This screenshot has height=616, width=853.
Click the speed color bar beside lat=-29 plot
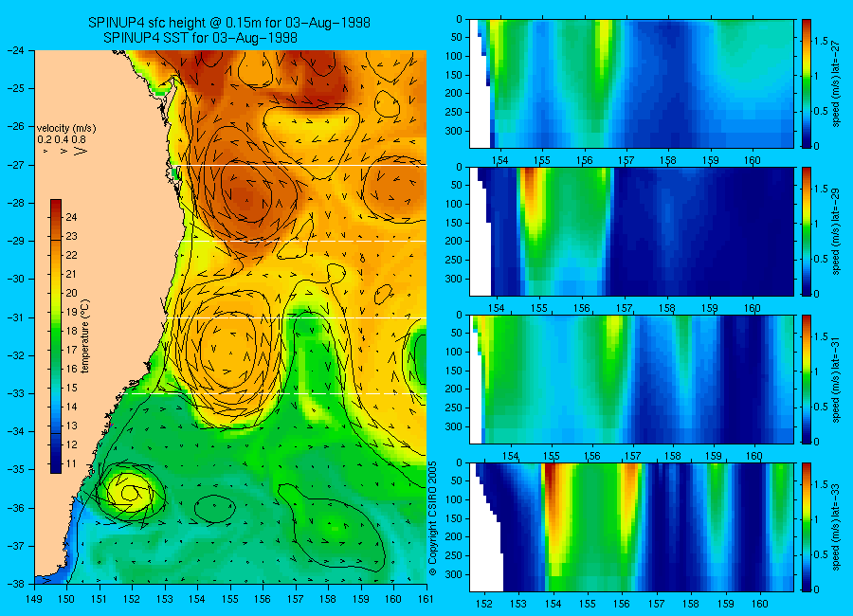pyautogui.click(x=807, y=231)
